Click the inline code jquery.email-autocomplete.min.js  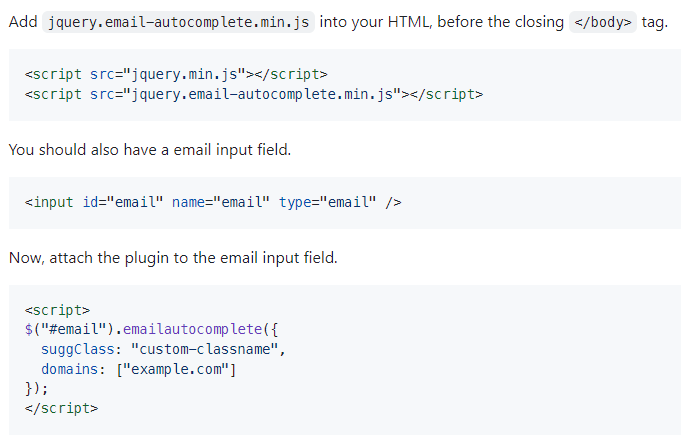[x=179, y=22]
